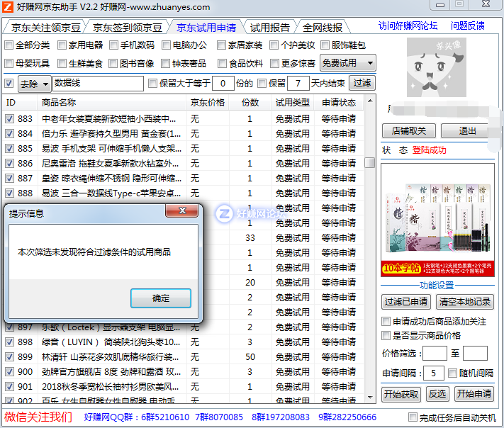Image resolution: width=504 pixels, height=428 pixels.
Task: Open the 全网线报 tab
Action: pyautogui.click(x=323, y=28)
